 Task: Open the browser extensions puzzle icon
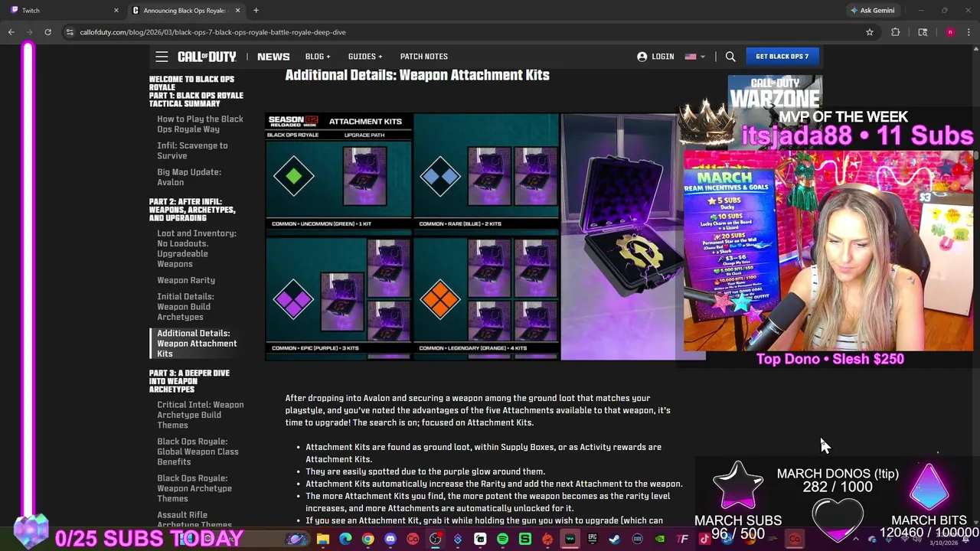(x=895, y=32)
